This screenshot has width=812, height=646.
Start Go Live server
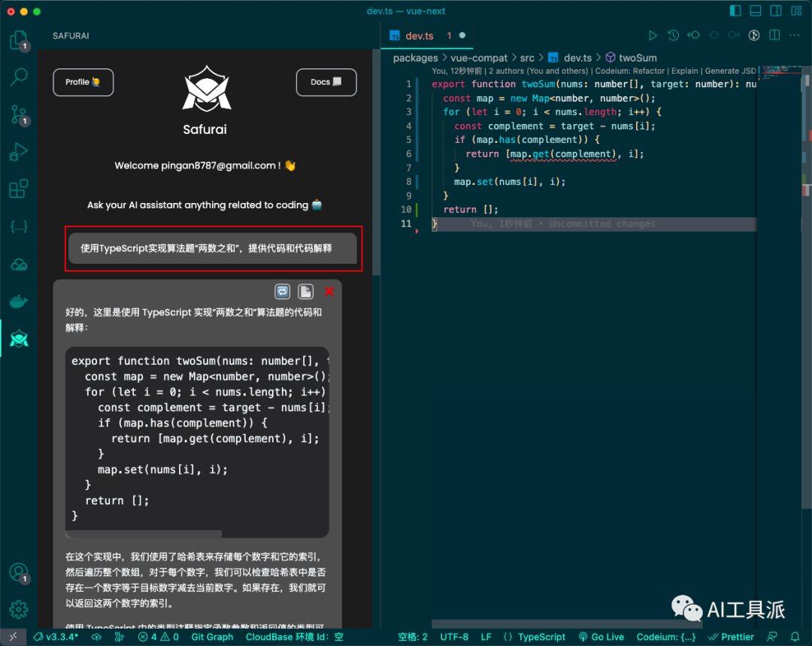601,637
